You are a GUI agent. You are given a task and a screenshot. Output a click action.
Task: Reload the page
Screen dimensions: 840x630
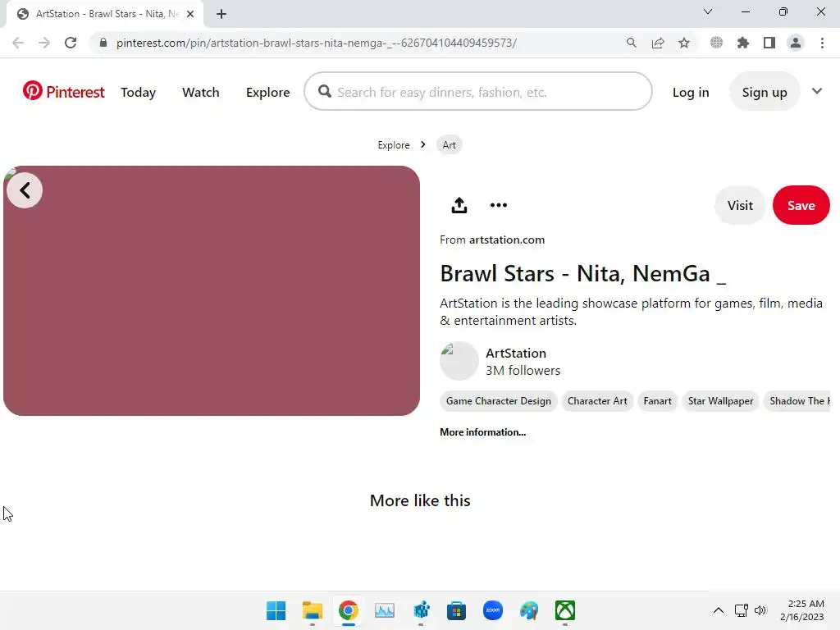pos(71,43)
